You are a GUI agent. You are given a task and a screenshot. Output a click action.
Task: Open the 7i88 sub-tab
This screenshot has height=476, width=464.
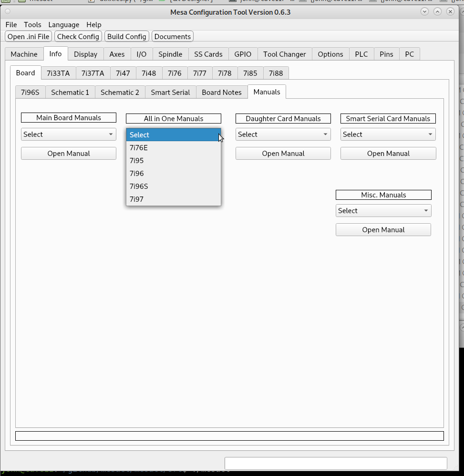click(276, 73)
